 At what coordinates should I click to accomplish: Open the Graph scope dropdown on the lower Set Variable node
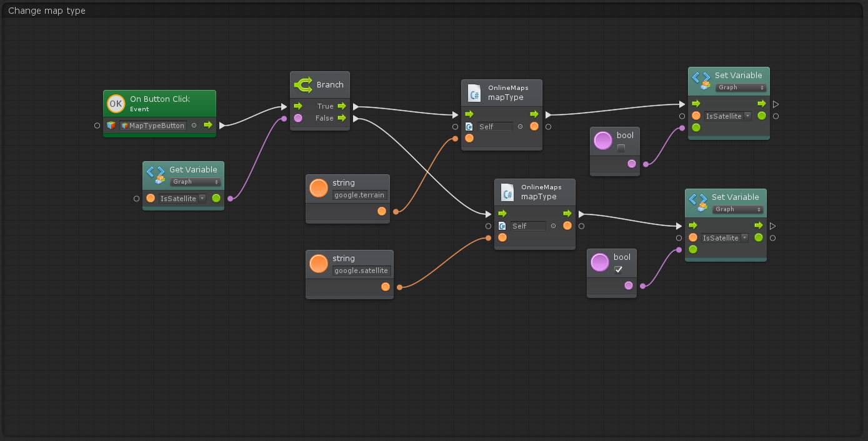point(738,209)
